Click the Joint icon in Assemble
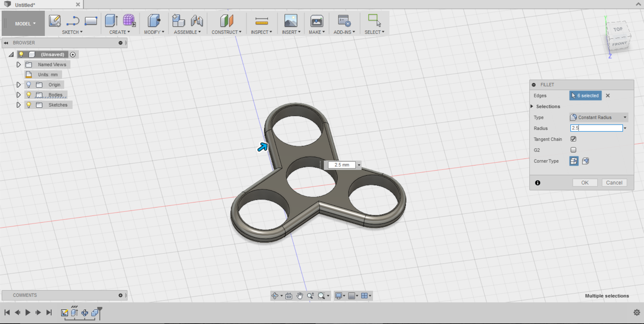 point(197,21)
